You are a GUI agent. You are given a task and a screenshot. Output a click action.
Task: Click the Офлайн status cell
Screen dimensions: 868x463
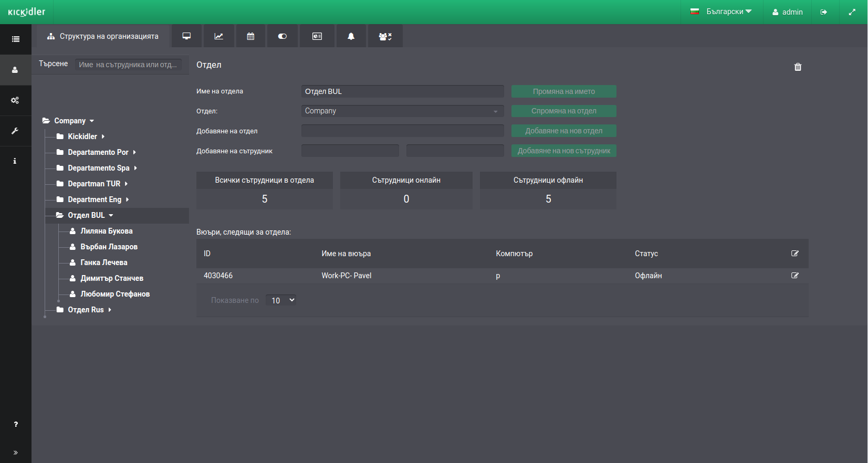tap(648, 276)
